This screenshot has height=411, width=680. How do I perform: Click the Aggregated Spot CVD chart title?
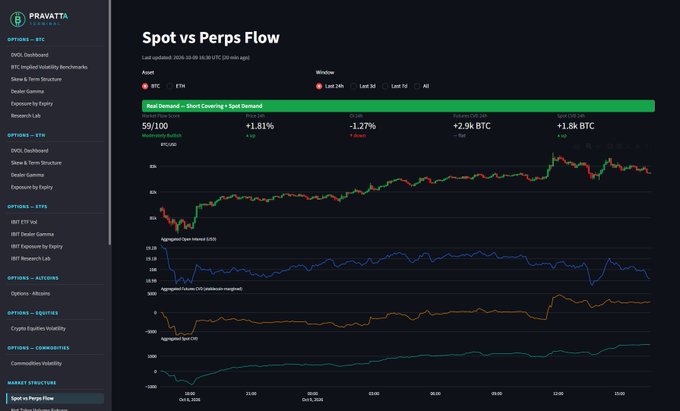pyautogui.click(x=179, y=339)
